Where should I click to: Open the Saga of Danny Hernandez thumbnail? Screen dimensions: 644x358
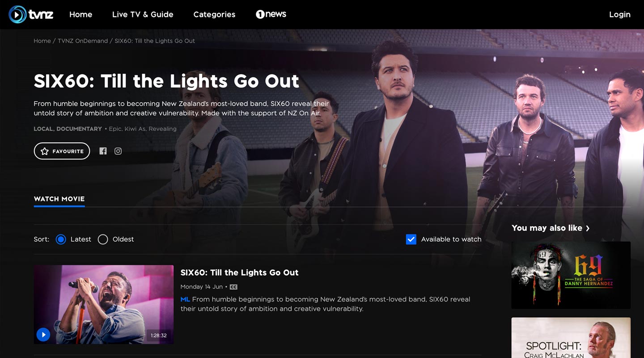tap(571, 275)
